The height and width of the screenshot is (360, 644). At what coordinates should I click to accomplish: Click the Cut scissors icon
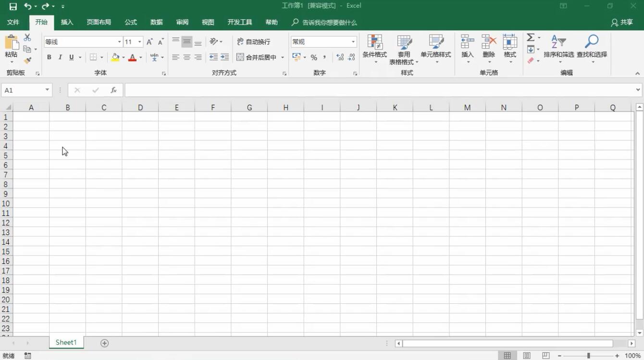coord(27,37)
